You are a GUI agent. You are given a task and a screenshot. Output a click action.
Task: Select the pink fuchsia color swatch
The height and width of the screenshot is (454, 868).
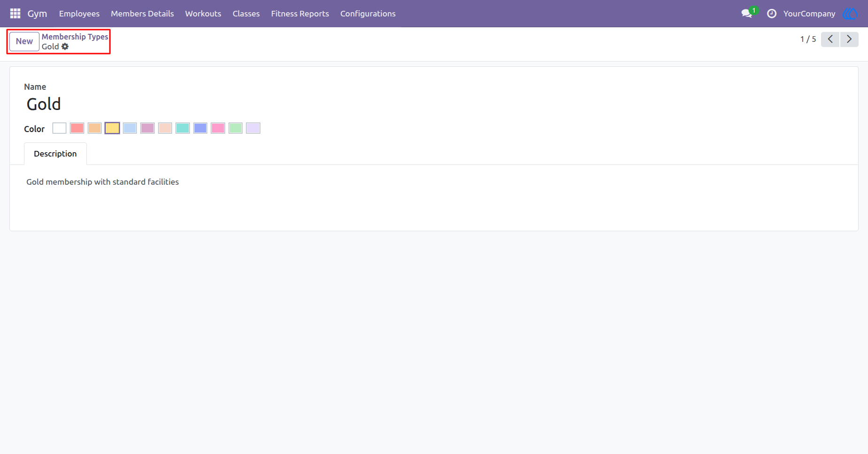pos(218,128)
